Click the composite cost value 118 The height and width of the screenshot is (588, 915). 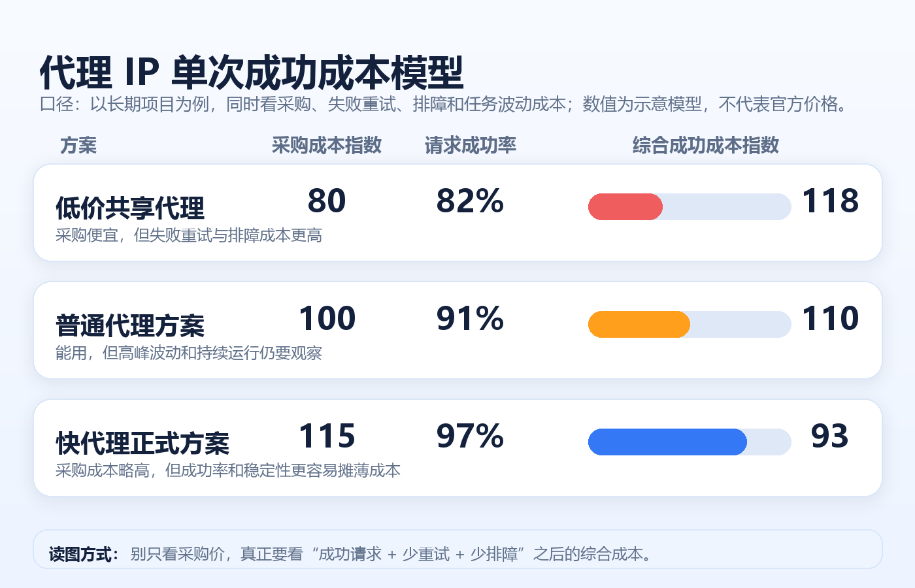coord(830,201)
